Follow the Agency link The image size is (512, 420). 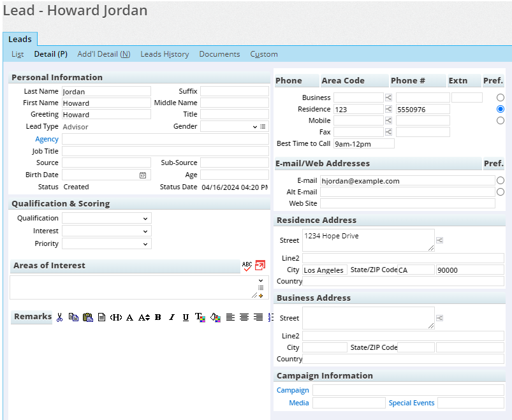47,138
